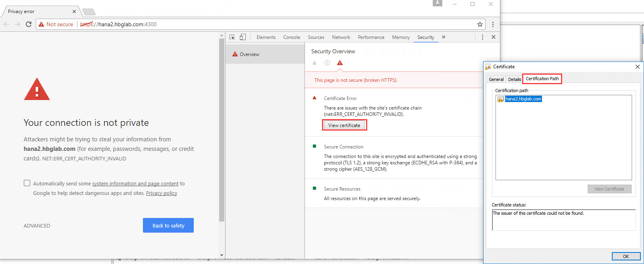644x264 pixels.
Task: Click 'This page is not secure (broken HTTPS).' text
Action: (x=356, y=80)
